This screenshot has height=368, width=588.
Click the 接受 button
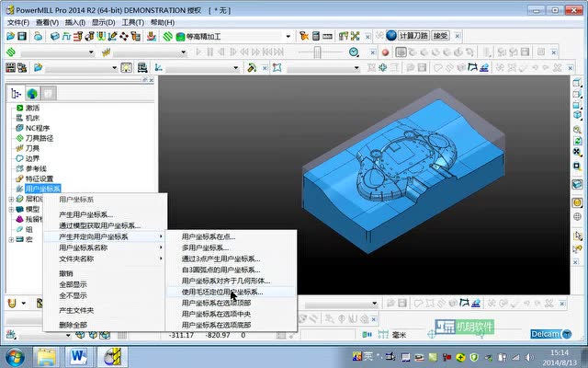[441, 36]
